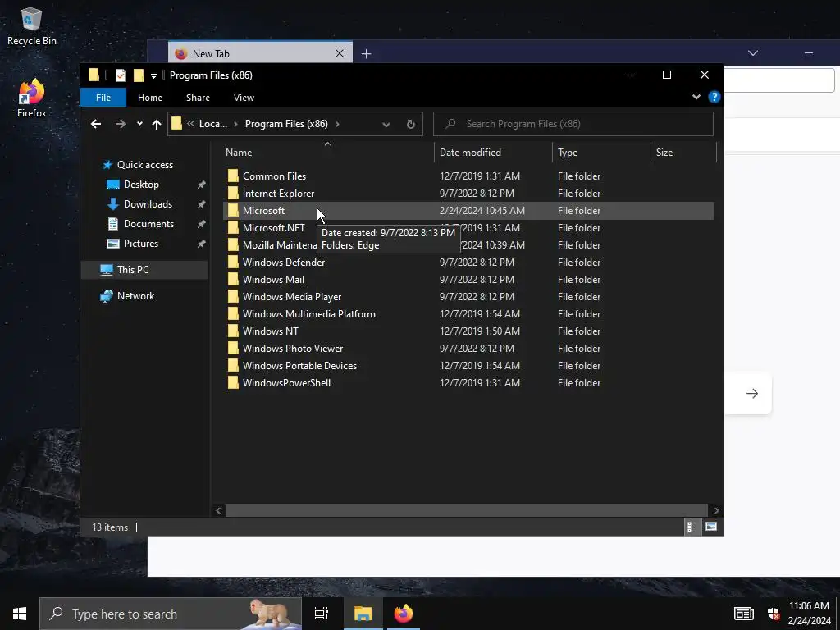840x630 pixels.
Task: Click the Loca... breadcrumb in the address bar
Action: [213, 124]
